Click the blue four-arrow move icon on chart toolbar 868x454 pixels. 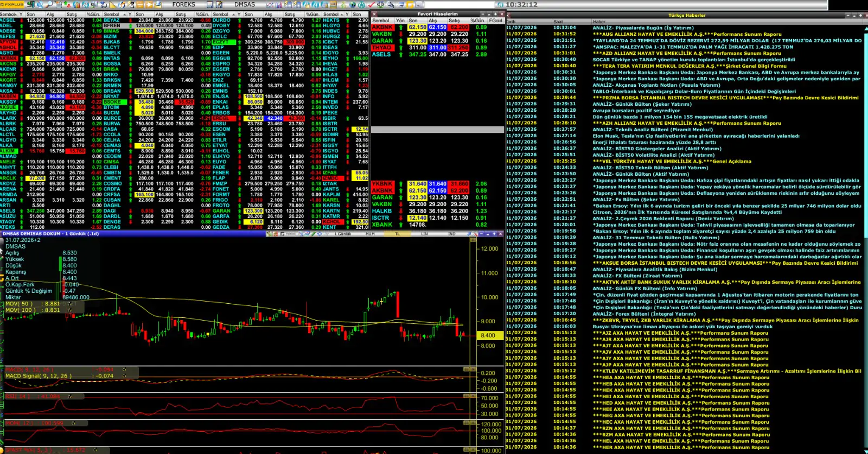tap(320, 234)
